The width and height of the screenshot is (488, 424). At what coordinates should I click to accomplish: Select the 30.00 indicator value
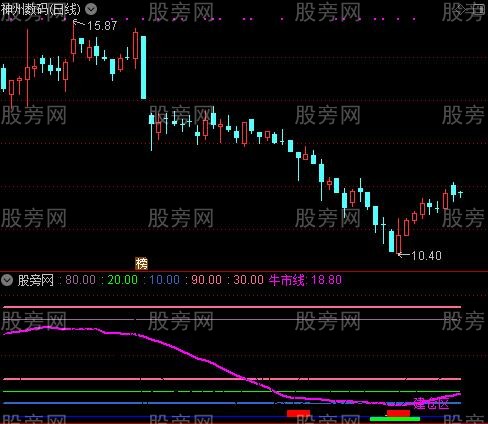coord(248,280)
